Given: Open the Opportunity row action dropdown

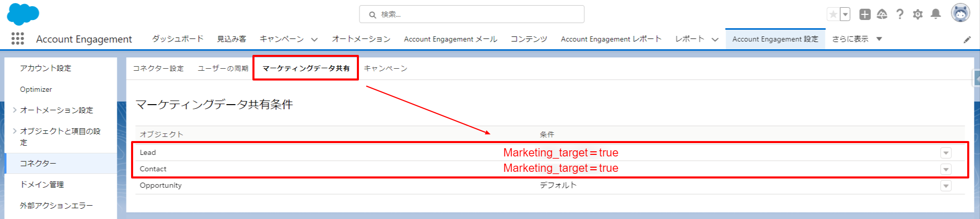Looking at the screenshot, I should 946,186.
